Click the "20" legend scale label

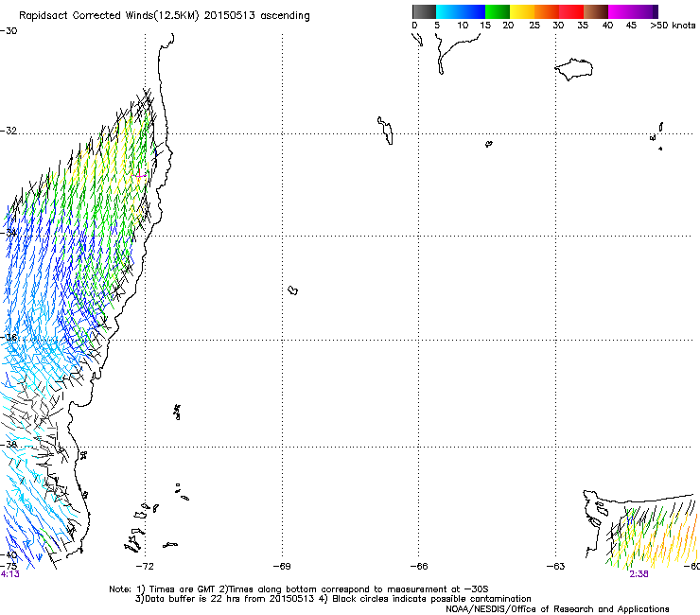click(x=508, y=26)
